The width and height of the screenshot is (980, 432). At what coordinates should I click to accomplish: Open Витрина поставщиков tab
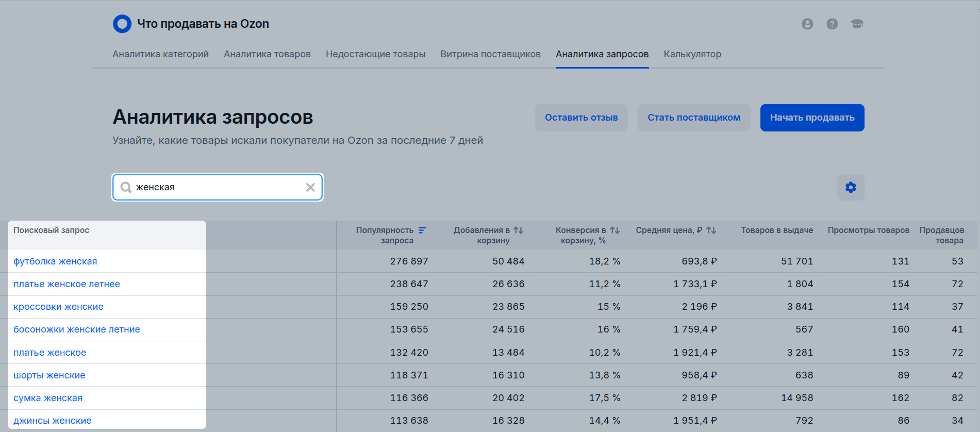490,54
